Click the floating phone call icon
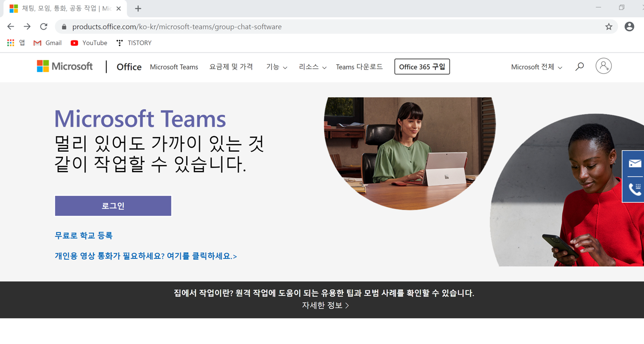Screen dimensions: 644x344 tap(635, 189)
